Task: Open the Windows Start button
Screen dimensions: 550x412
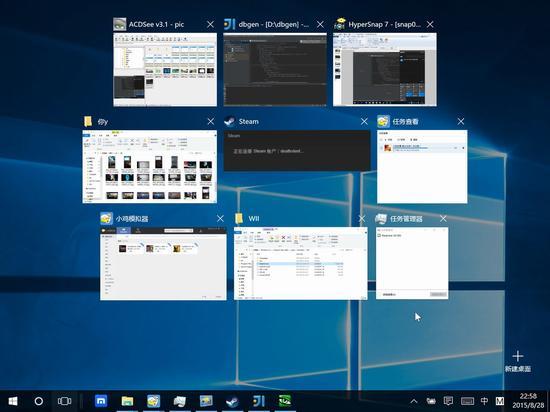Action: pyautogui.click(x=13, y=401)
